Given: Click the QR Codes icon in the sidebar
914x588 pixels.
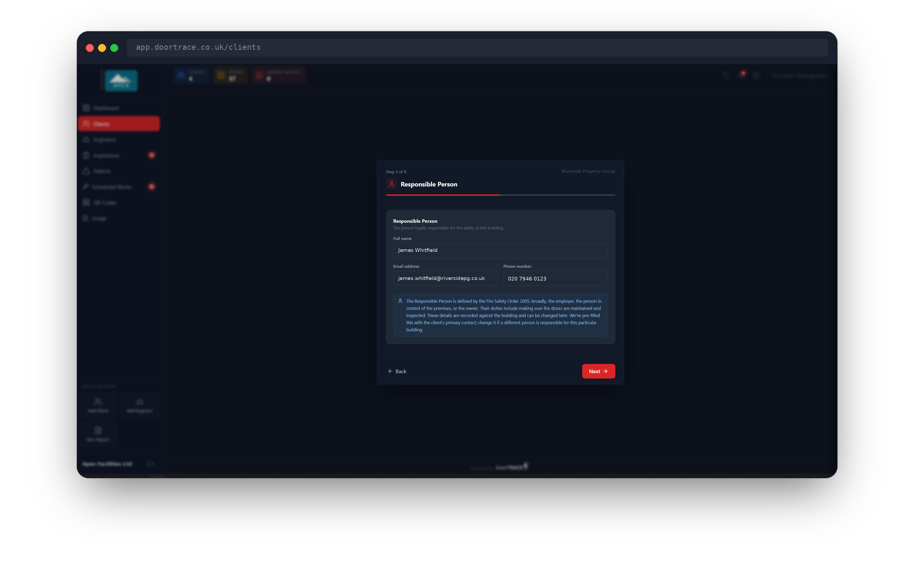Looking at the screenshot, I should [x=86, y=202].
